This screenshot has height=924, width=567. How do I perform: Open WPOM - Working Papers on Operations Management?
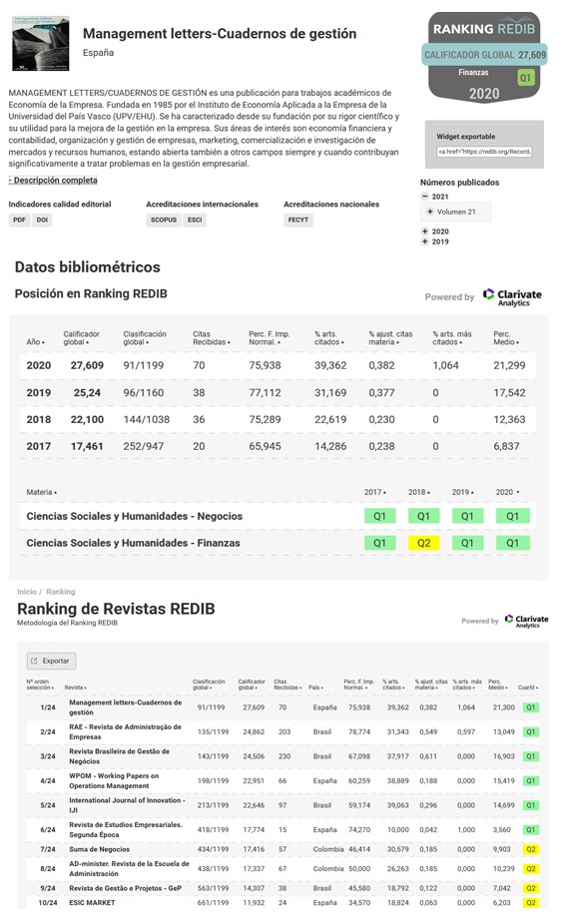click(114, 780)
